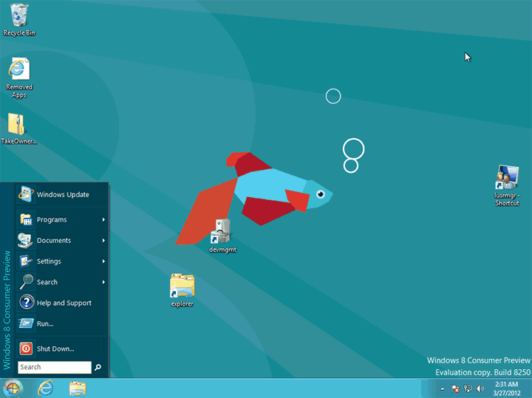Choose Help and Support entry
The image size is (532, 398).
62,303
